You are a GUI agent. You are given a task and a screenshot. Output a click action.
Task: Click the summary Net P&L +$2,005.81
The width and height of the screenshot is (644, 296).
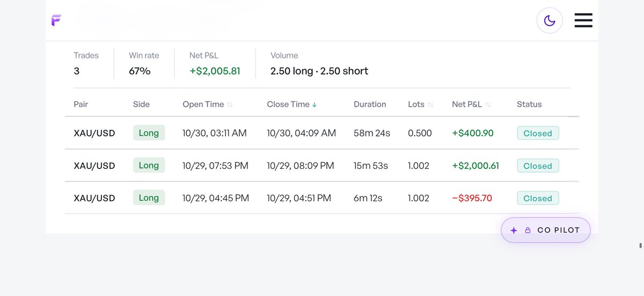(215, 71)
